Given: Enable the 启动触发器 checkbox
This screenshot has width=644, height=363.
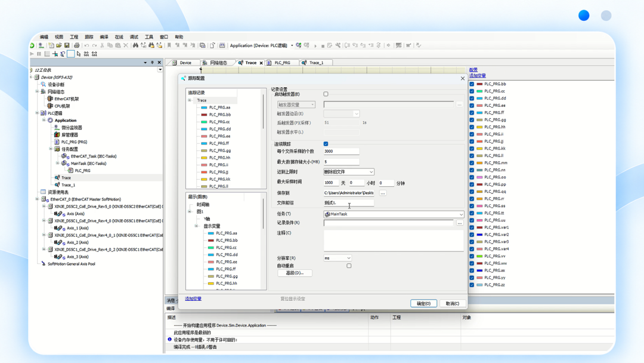Looking at the screenshot, I should (326, 94).
